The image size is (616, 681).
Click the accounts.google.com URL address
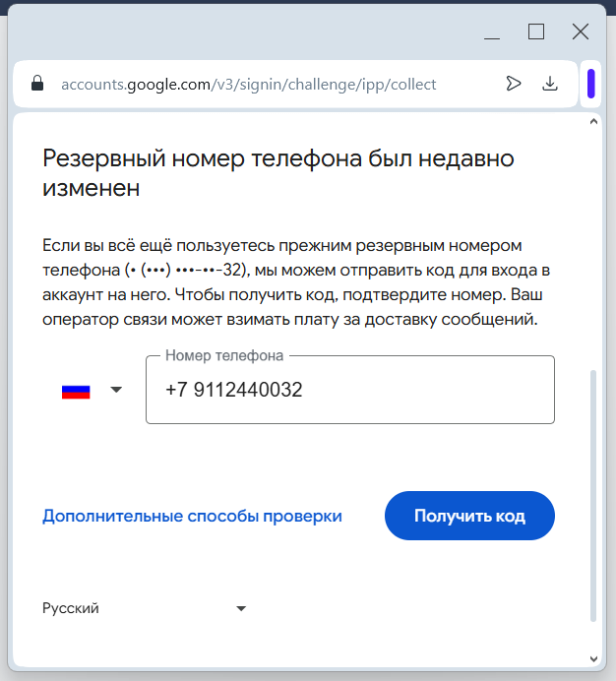coord(248,85)
